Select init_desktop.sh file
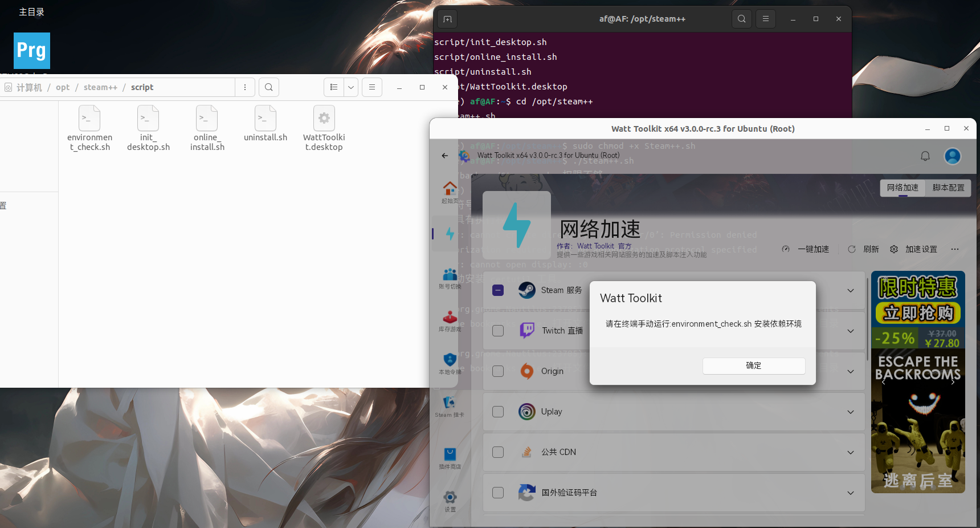Screen dimensions: 980x528 148,129
